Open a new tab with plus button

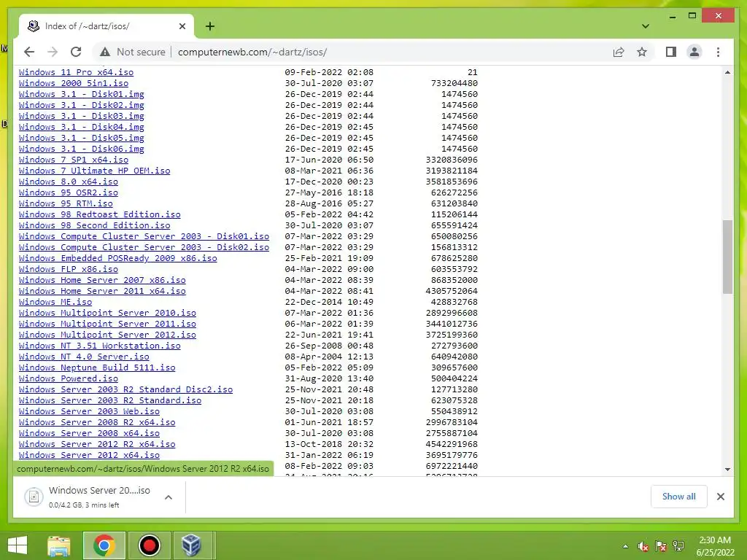tap(209, 26)
